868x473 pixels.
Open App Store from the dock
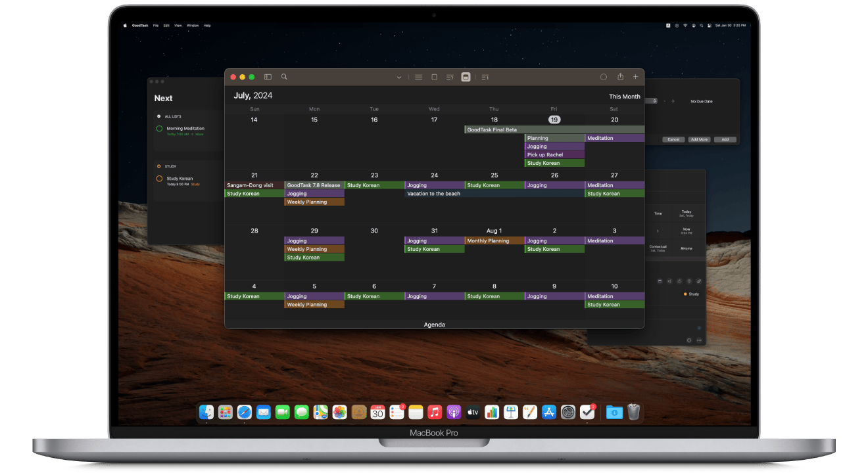[x=548, y=412]
